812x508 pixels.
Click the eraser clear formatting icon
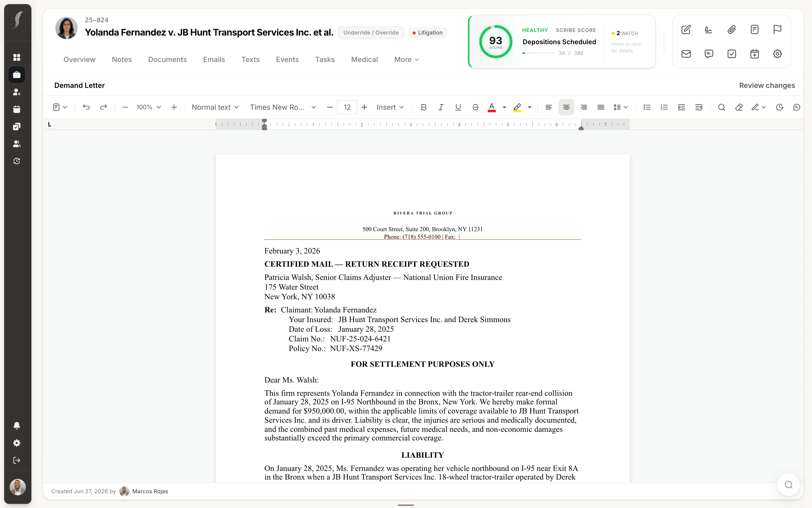tap(738, 107)
